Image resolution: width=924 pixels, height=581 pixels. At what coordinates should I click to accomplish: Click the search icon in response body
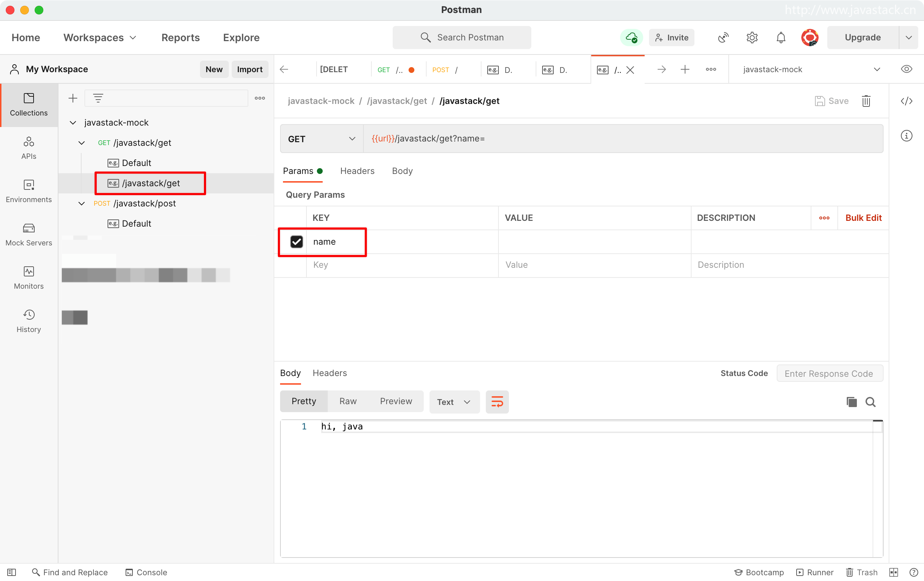coord(870,402)
